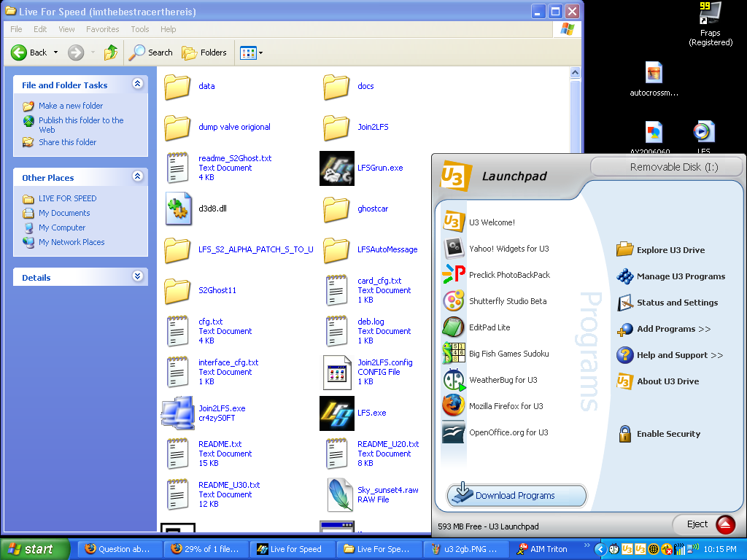Select the ghostcar folder
747x560 pixels.
(356, 209)
